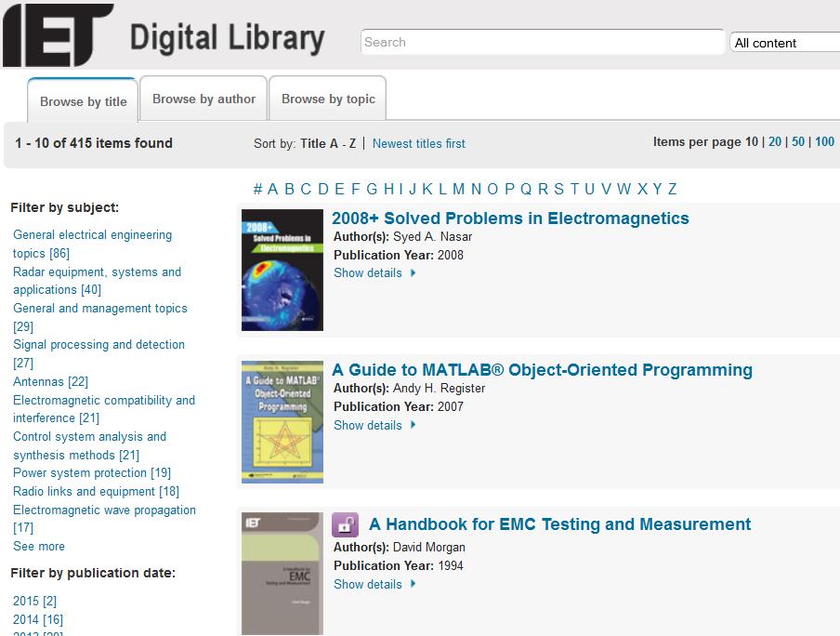Jump to titles starting with W
The image size is (840, 636).
(x=624, y=189)
